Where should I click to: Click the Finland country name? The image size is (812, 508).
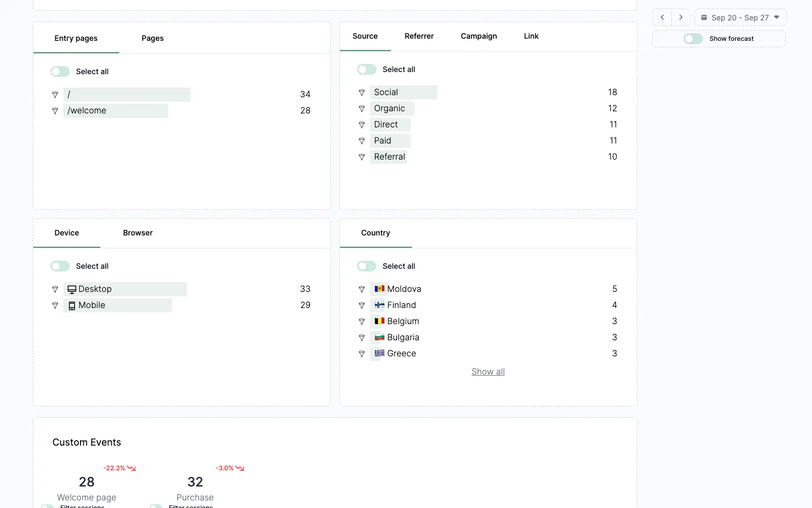click(402, 305)
